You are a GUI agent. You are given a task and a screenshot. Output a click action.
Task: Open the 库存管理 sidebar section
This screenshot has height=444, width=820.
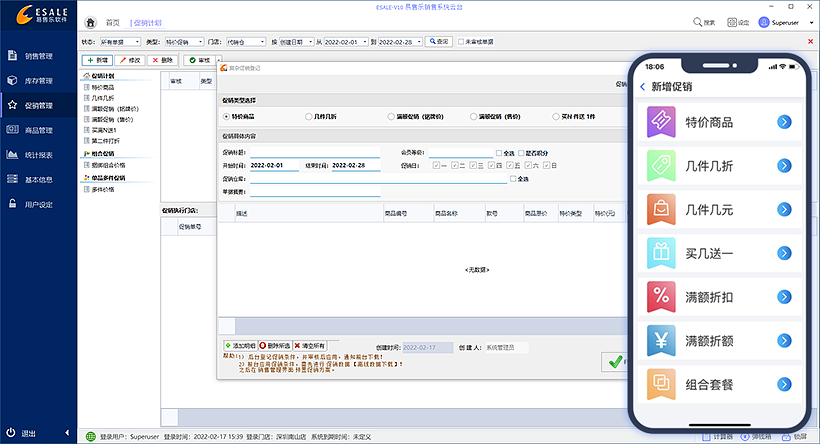pyautogui.click(x=38, y=80)
